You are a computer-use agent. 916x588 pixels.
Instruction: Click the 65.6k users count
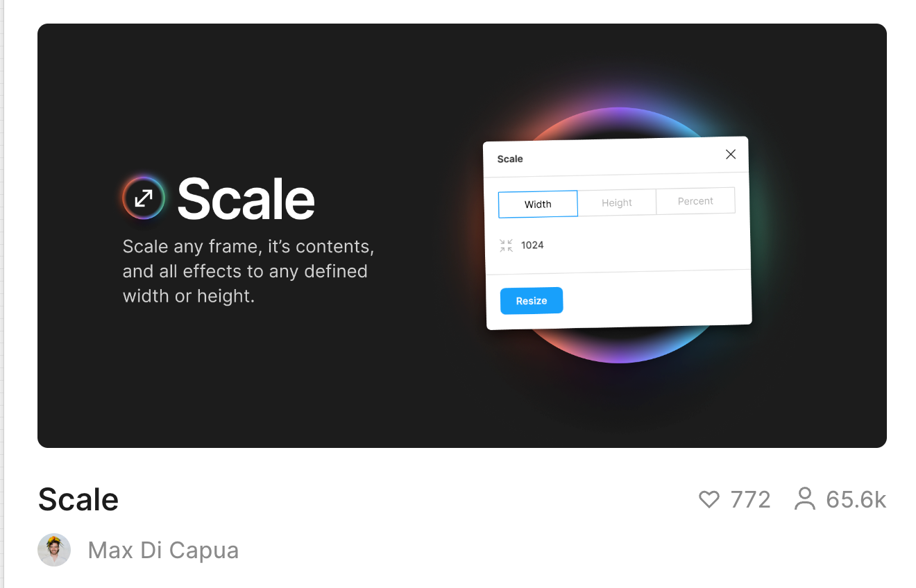(856, 499)
